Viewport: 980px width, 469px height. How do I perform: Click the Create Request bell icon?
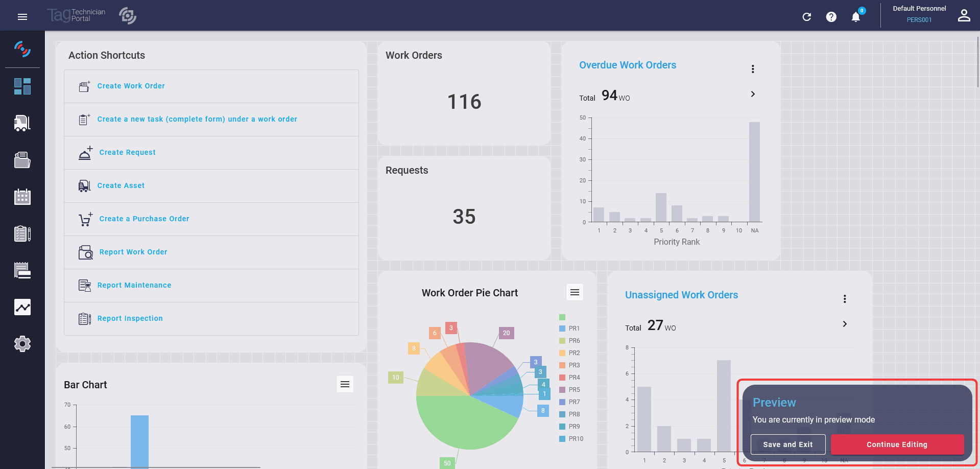coord(86,153)
